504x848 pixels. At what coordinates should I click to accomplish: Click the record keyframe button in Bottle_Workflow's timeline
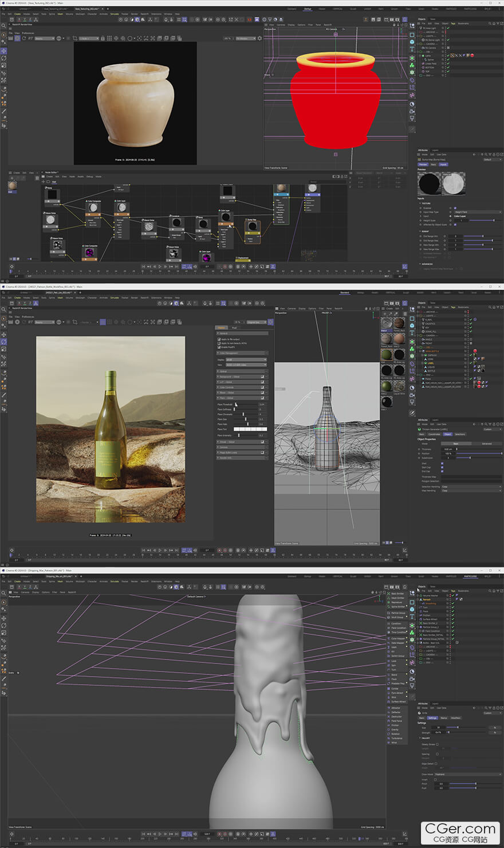point(219,550)
